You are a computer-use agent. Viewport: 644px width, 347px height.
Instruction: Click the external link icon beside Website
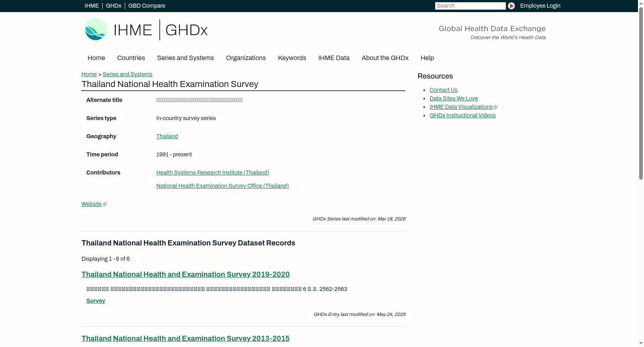pos(105,204)
